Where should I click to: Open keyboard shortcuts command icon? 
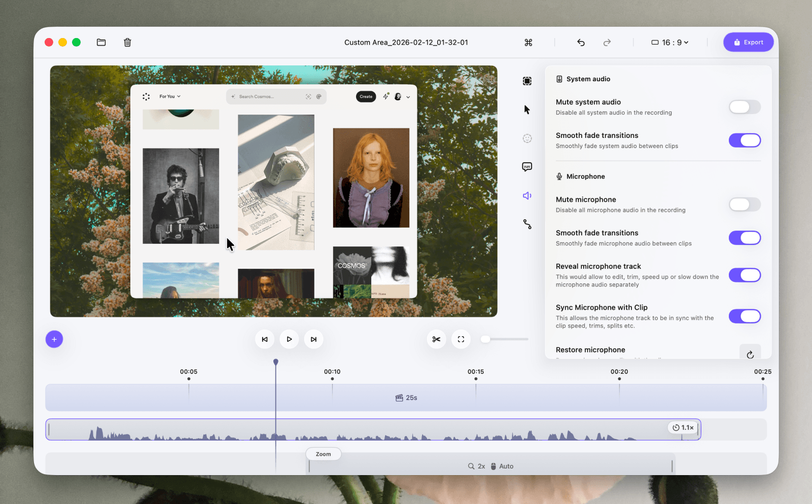tap(528, 43)
